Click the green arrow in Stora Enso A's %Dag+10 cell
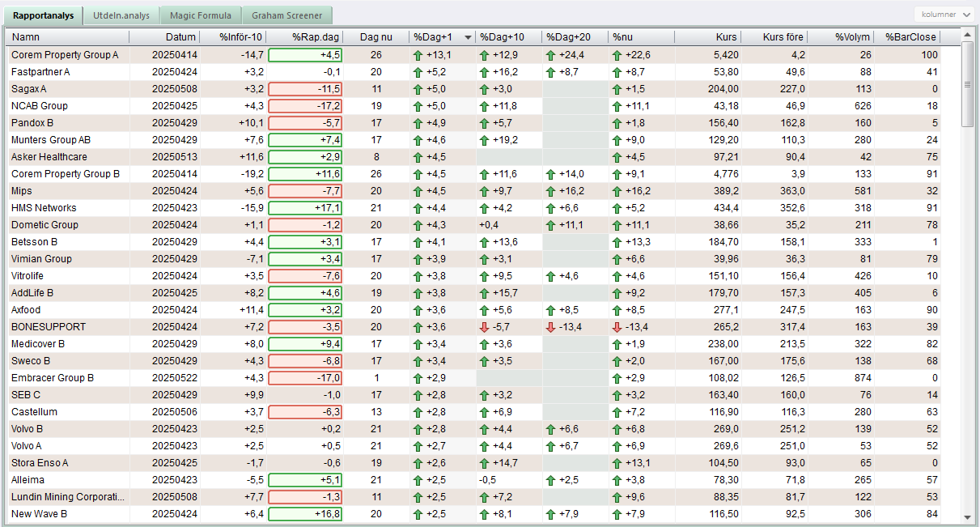The width and height of the screenshot is (980, 527). 485,463
